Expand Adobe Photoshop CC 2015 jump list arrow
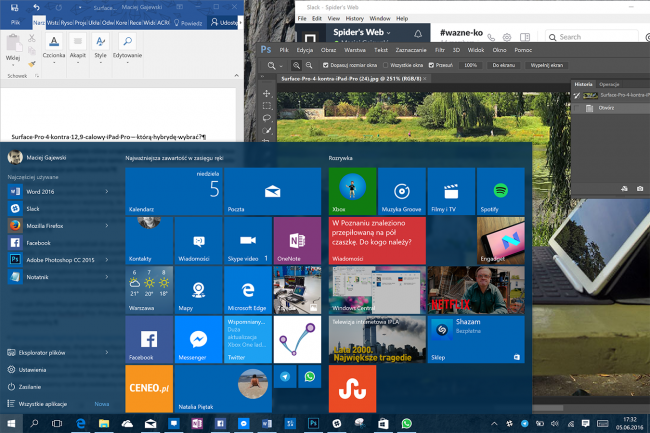The width and height of the screenshot is (650, 433). pyautogui.click(x=107, y=260)
